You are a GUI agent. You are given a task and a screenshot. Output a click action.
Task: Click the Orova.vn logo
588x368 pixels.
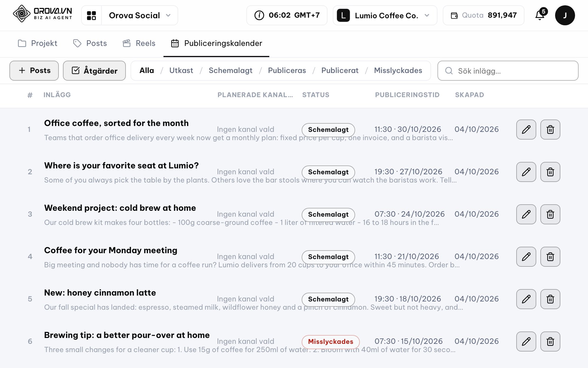(43, 14)
